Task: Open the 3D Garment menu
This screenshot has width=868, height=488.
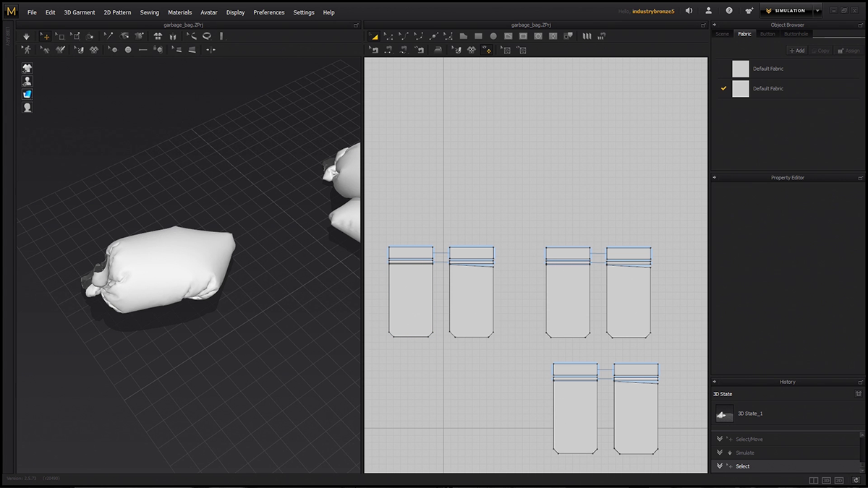Action: pos(80,12)
